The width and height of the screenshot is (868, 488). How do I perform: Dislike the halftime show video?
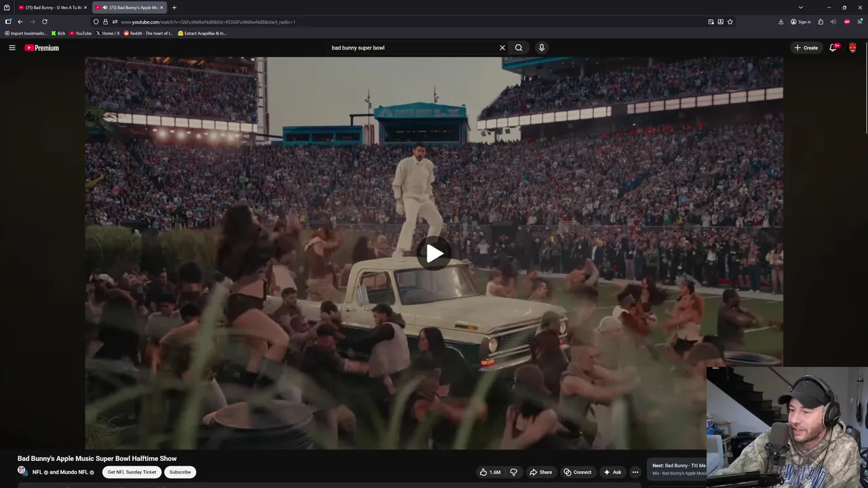[x=513, y=472]
